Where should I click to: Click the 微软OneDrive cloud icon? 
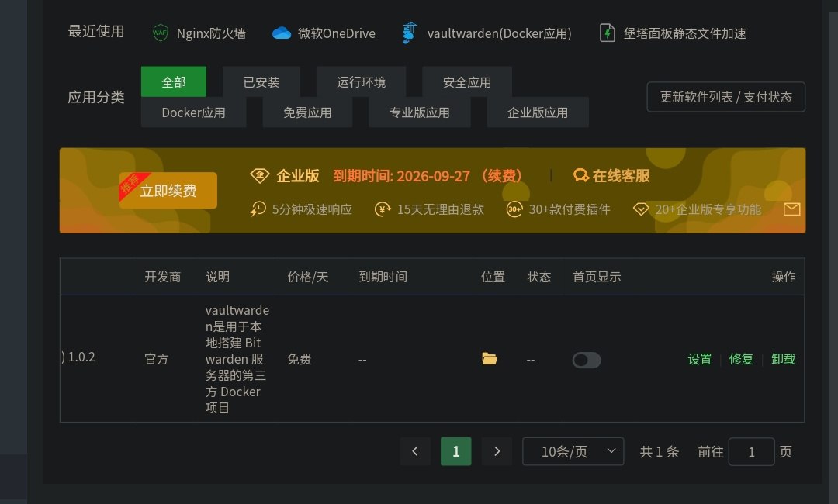point(281,33)
